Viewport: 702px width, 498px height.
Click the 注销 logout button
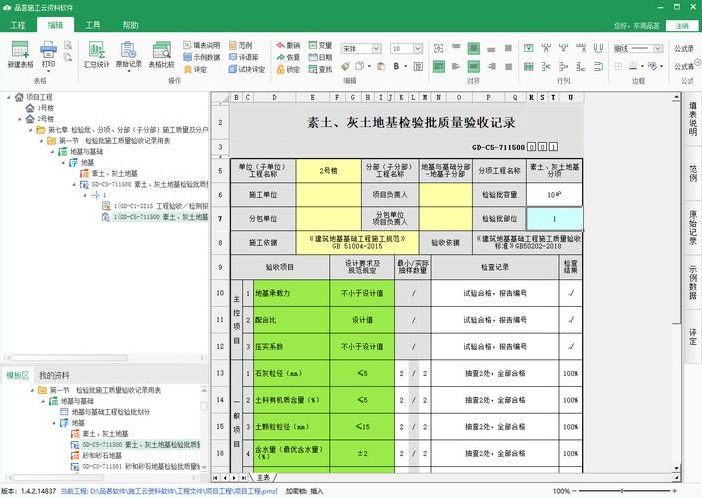click(x=682, y=26)
